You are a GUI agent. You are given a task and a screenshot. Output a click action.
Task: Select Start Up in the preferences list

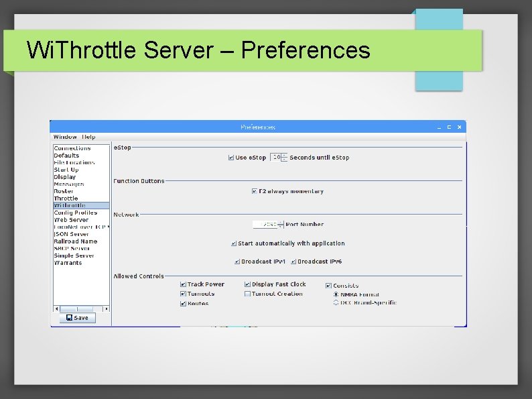pyautogui.click(x=82, y=170)
